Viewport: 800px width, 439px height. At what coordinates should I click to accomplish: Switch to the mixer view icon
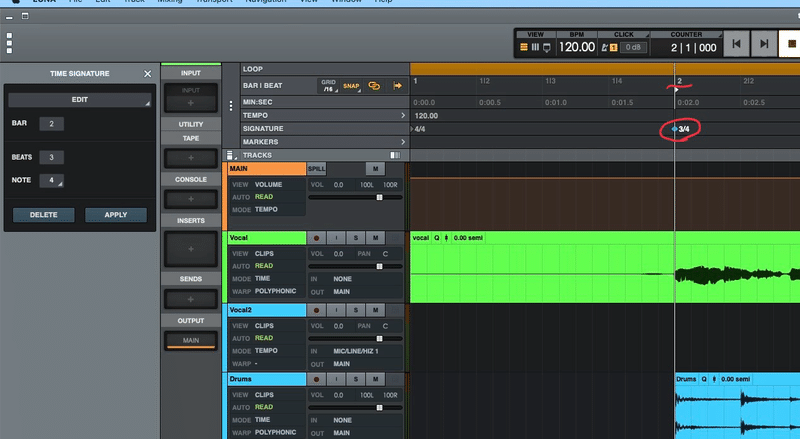point(535,47)
